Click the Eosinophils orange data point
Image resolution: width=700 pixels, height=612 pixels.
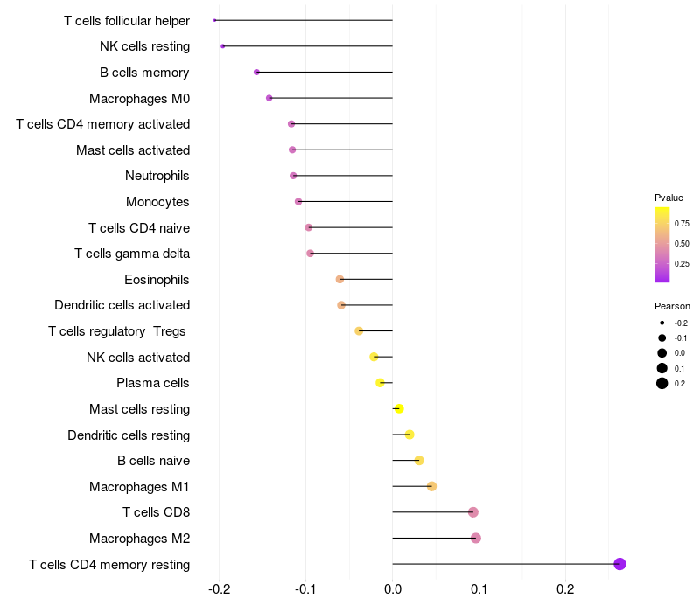[x=340, y=279]
